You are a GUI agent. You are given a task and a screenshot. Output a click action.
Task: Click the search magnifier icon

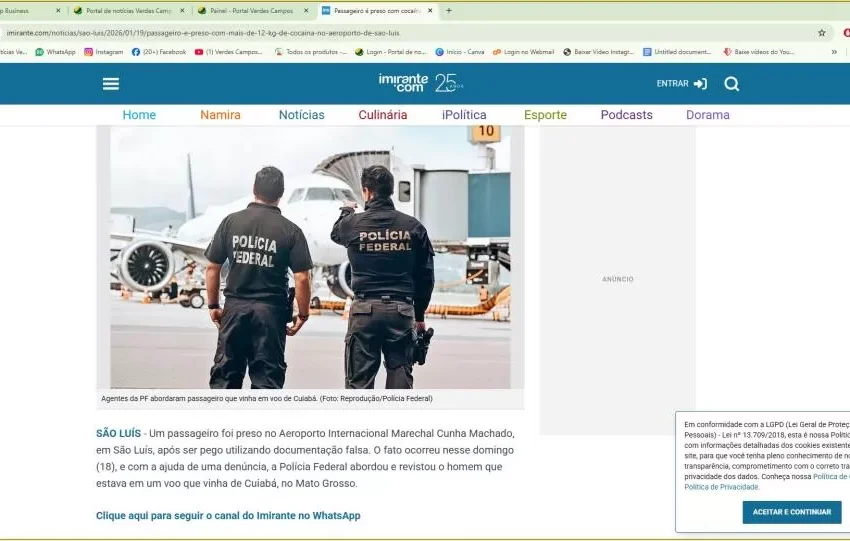(x=731, y=84)
